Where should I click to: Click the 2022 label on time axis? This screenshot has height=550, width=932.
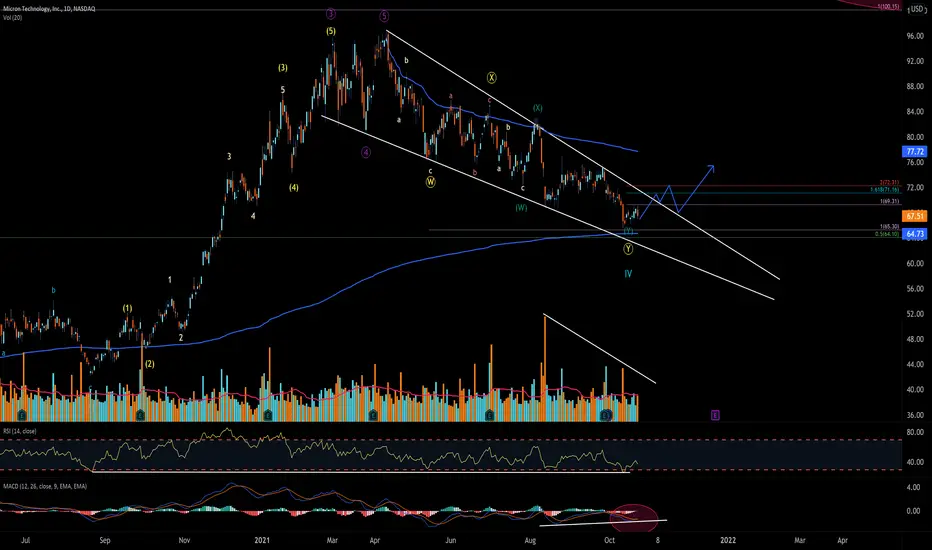(x=728, y=540)
